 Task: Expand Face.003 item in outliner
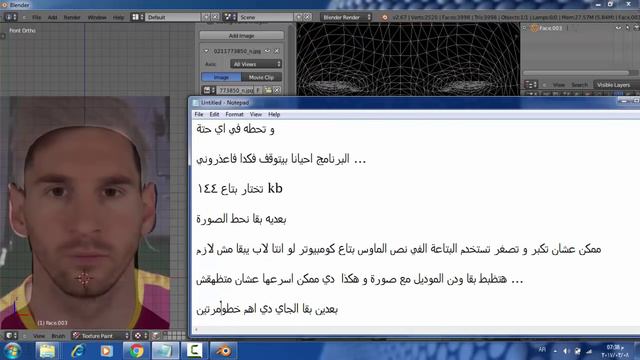point(524,28)
